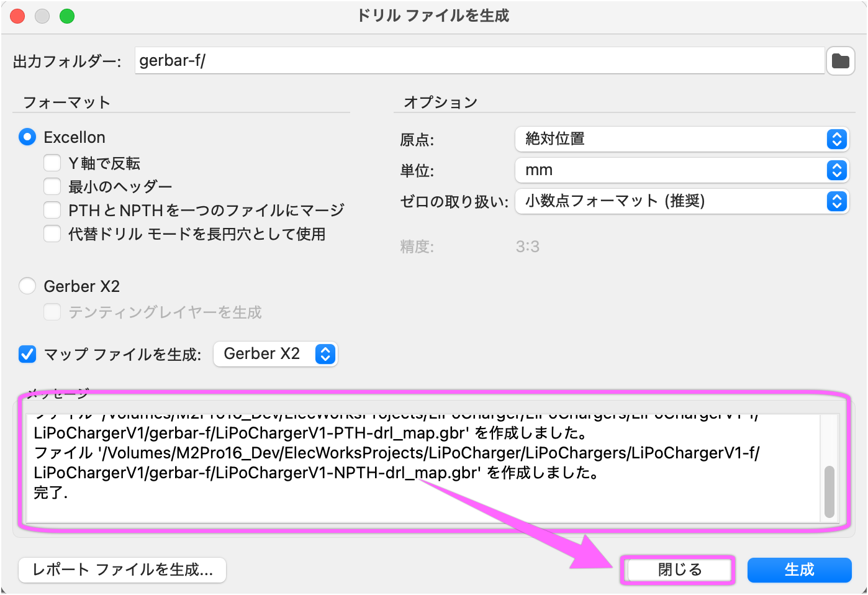This screenshot has height=595, width=868.
Task: Click the 閉じる button
Action: click(x=679, y=570)
